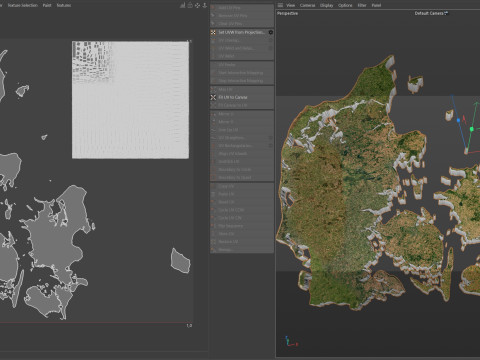The width and height of the screenshot is (480, 360).
Task: Click the Copy UV command
Action: (x=242, y=186)
